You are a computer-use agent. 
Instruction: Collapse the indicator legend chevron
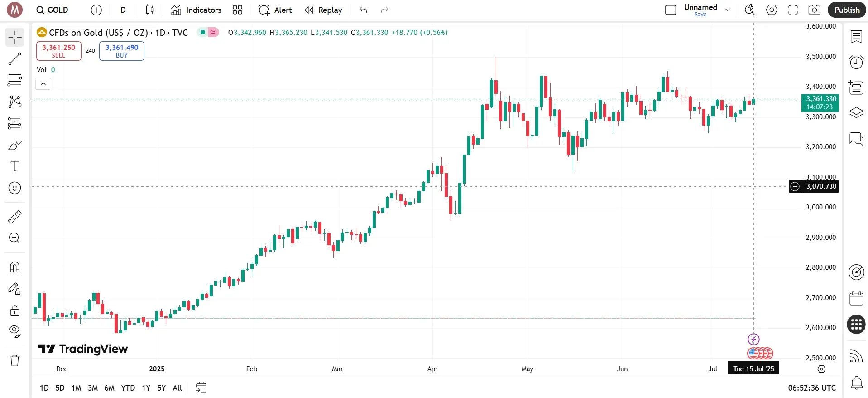coord(43,84)
